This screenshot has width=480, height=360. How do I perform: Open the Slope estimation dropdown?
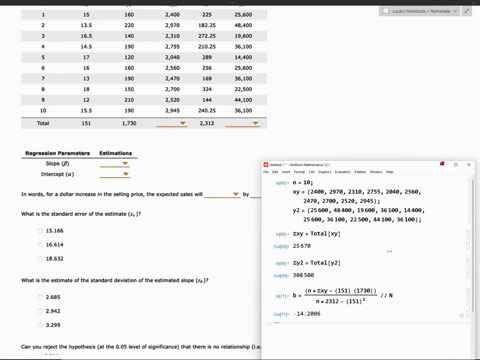[115, 163]
